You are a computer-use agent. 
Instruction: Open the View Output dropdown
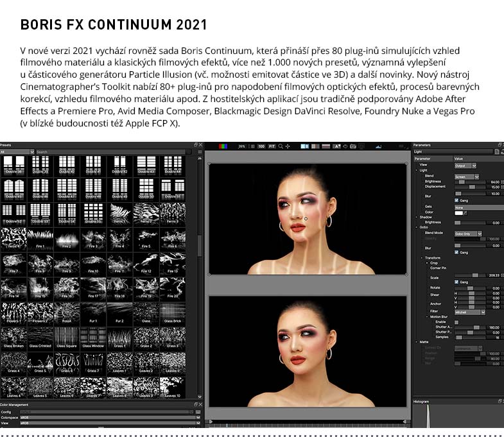click(465, 166)
